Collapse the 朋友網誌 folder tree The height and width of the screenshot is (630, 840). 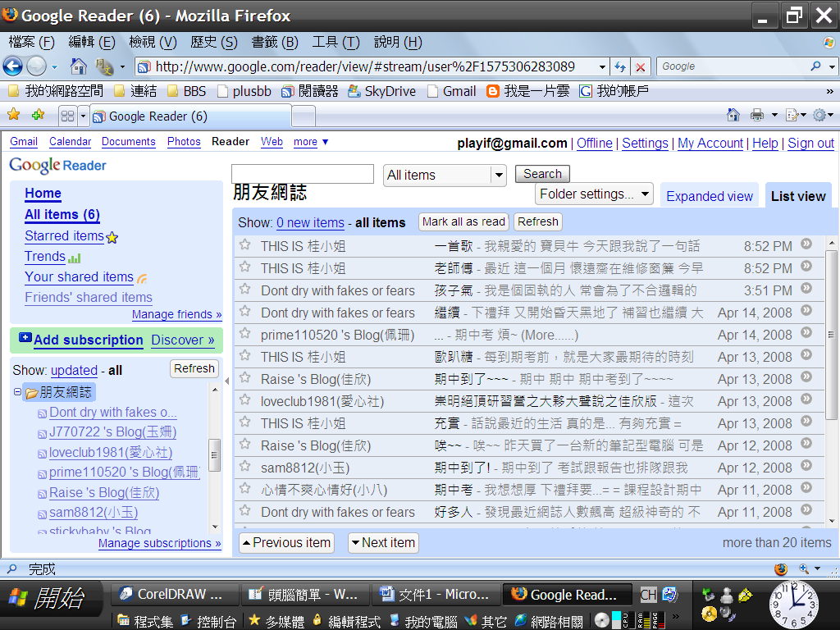(x=17, y=391)
